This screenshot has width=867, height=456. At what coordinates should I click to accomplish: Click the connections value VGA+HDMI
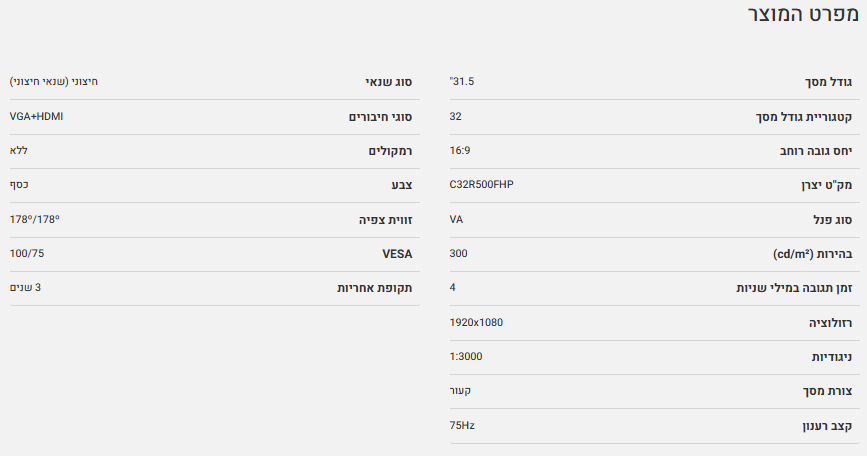(x=36, y=116)
